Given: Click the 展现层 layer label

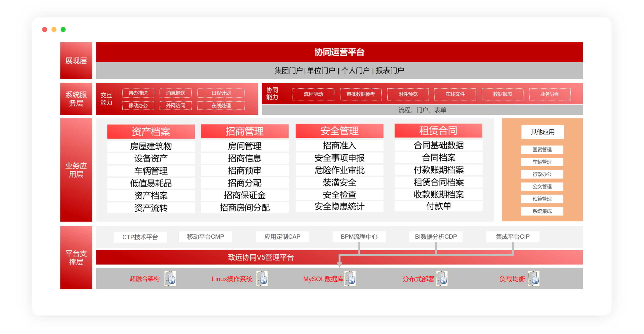Looking at the screenshot, I should [76, 61].
